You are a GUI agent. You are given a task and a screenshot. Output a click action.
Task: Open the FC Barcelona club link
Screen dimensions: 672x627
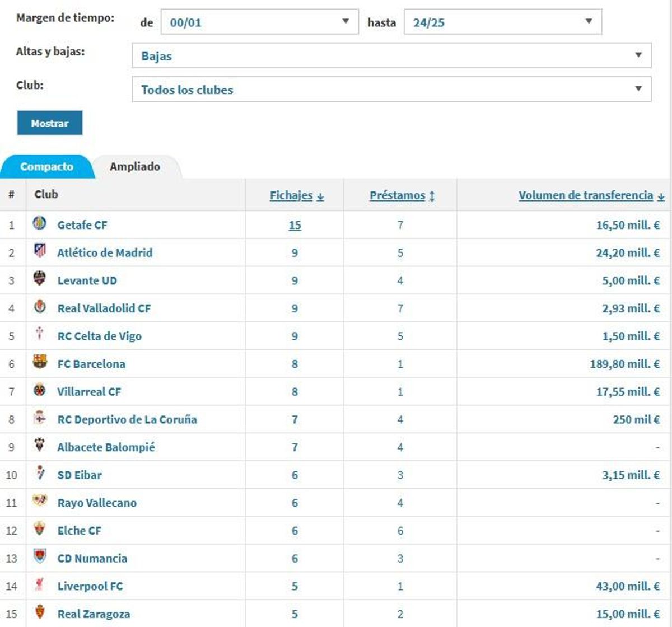(91, 364)
